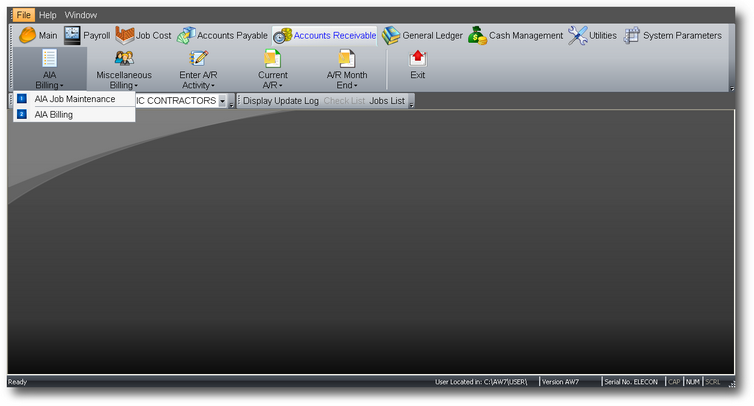Choose AIA Job Maintenance from dropdown
The image size is (754, 406).
click(75, 99)
